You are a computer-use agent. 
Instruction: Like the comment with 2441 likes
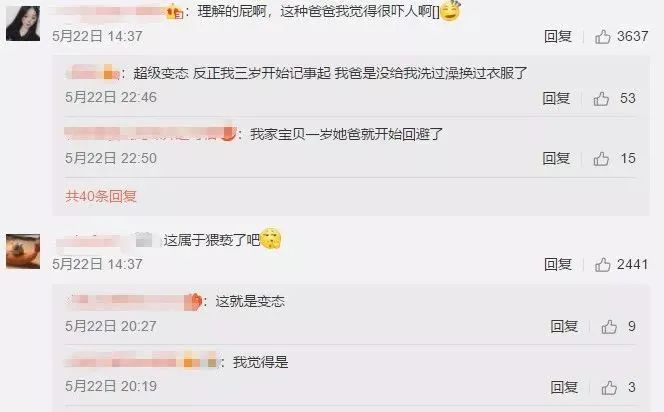click(603, 265)
